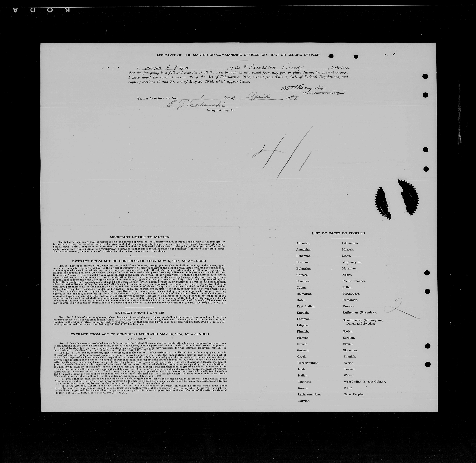The image size is (476, 463).
Task: Click the 'Immigrant Inspector.' label
Action: 221,110
